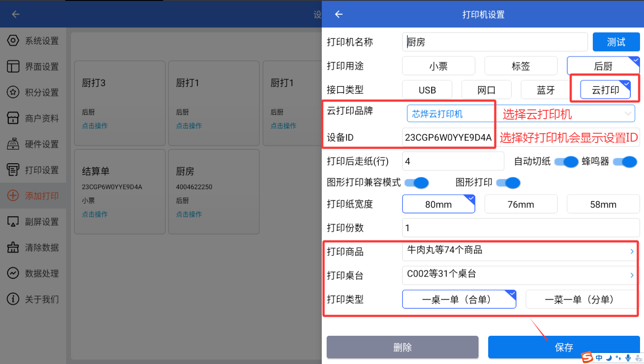Viewport: 644px width, 364px height.
Task: Click the 中 Chinese mode indicator in IME bar
Action: point(599,358)
